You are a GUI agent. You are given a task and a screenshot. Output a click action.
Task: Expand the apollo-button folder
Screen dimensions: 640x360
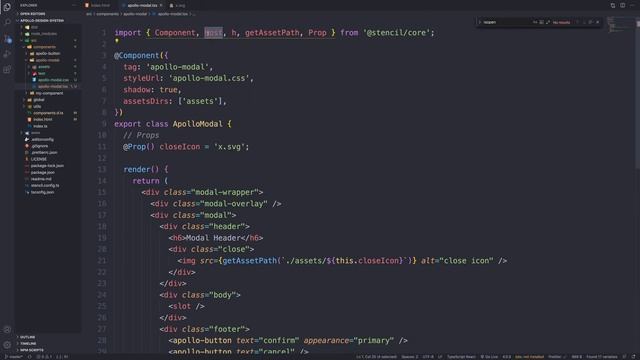point(48,53)
